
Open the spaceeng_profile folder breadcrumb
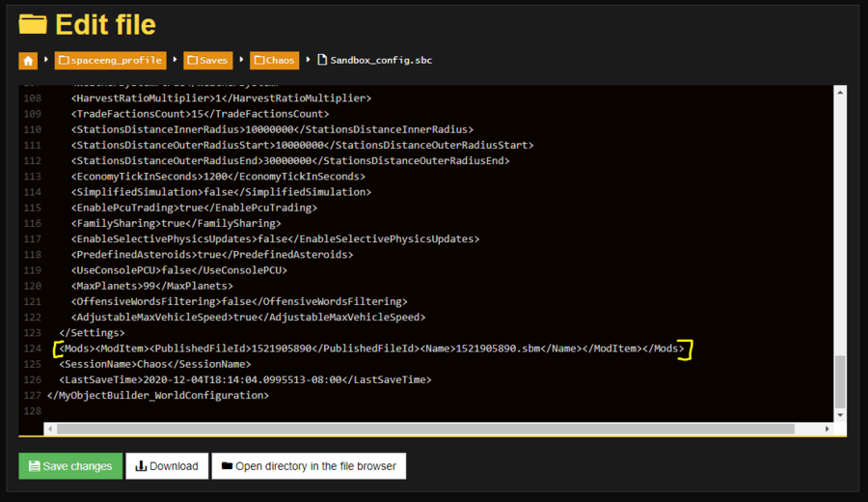(110, 60)
